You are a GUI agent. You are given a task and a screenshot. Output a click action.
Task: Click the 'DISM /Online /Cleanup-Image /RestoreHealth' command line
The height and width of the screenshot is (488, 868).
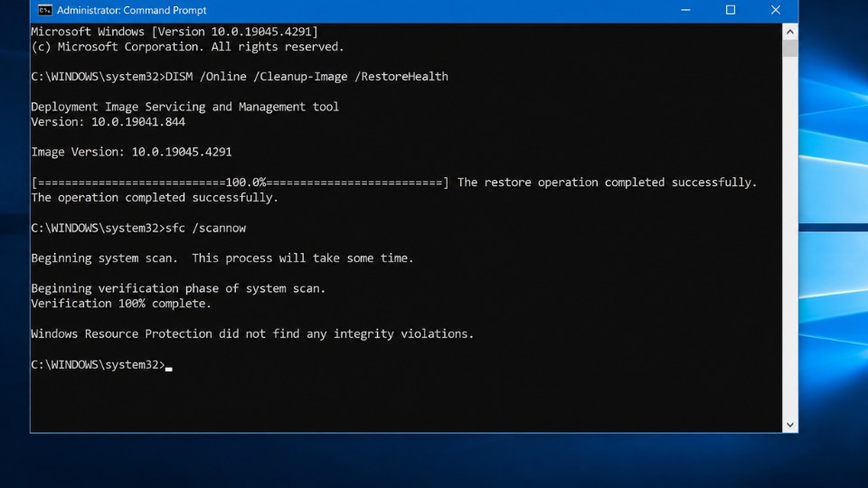pyautogui.click(x=240, y=77)
